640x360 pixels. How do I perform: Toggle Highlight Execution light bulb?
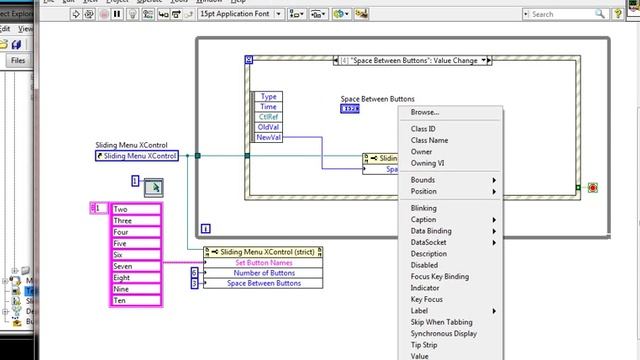pyautogui.click(x=133, y=14)
